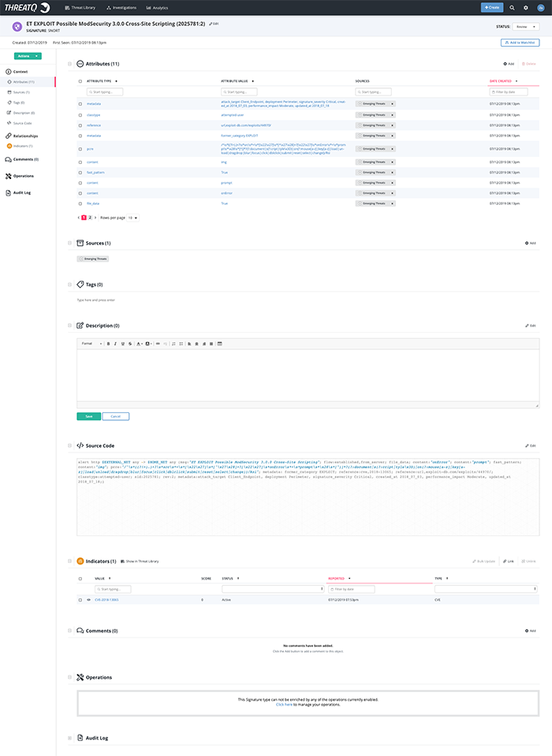
Task: Click the purple signature object icon
Action: pos(17,27)
